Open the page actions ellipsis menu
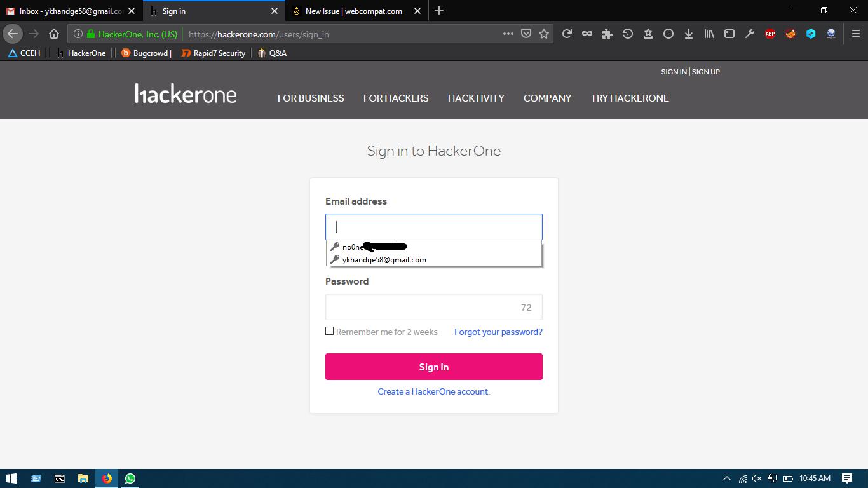The width and height of the screenshot is (868, 488). point(508,34)
